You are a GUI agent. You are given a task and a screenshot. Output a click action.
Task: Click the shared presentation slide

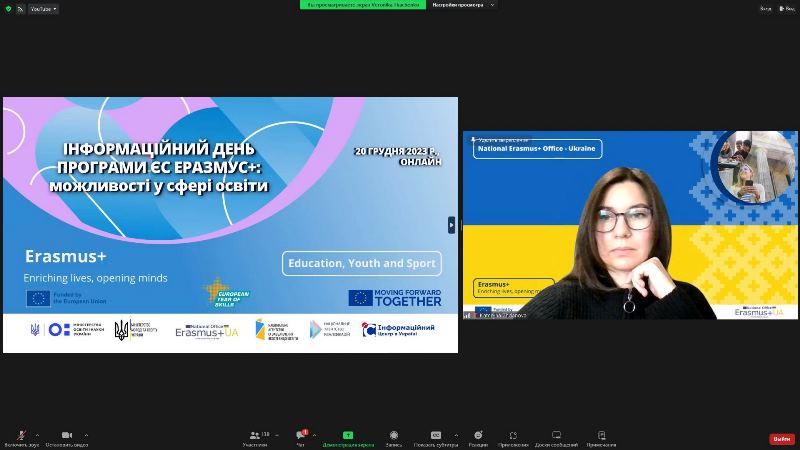point(231,225)
